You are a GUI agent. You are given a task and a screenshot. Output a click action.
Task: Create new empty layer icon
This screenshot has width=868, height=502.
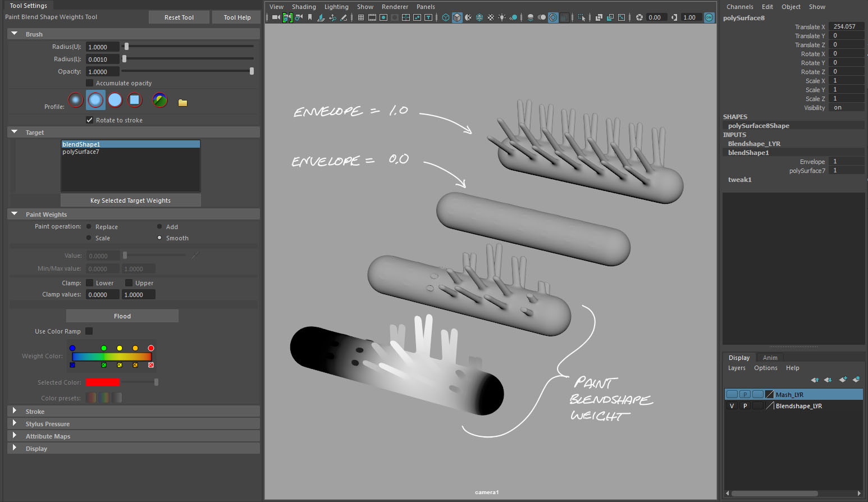(x=843, y=380)
